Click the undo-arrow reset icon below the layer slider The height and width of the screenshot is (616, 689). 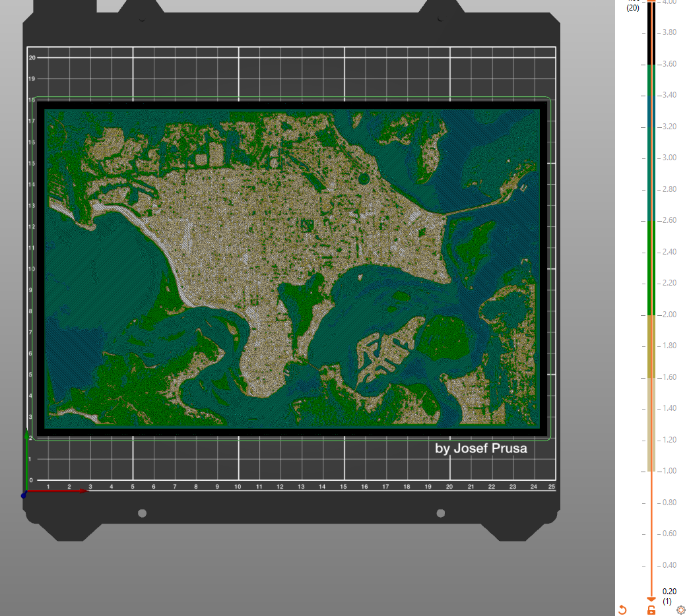click(622, 610)
